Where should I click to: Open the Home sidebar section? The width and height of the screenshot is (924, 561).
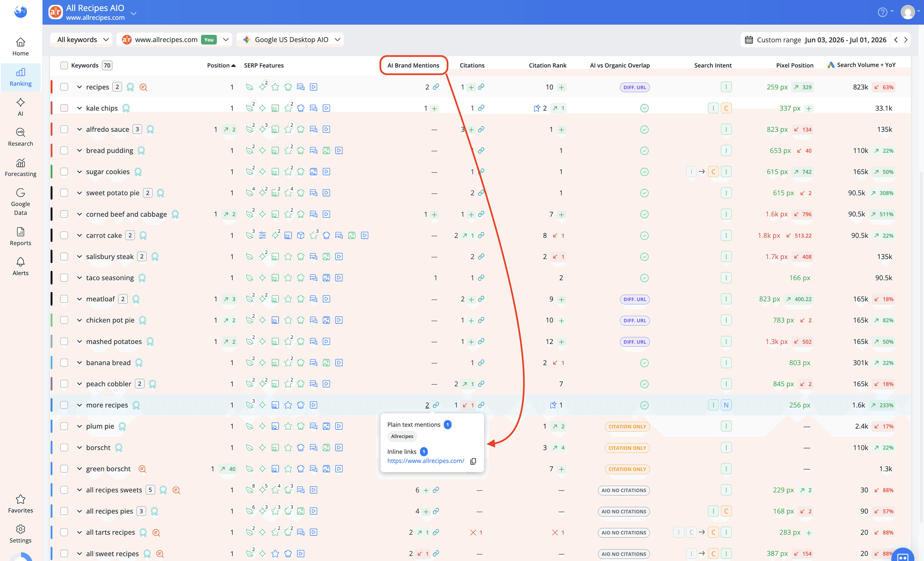click(x=21, y=47)
